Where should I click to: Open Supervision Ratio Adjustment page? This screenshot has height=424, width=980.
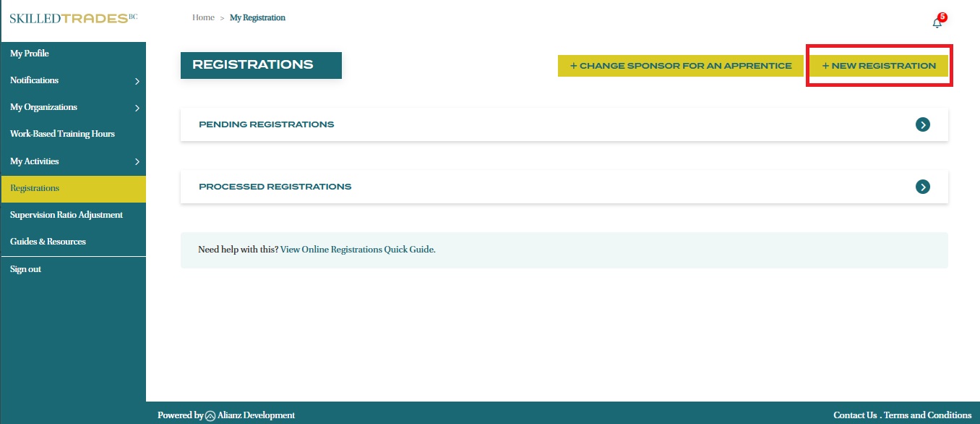pos(66,215)
